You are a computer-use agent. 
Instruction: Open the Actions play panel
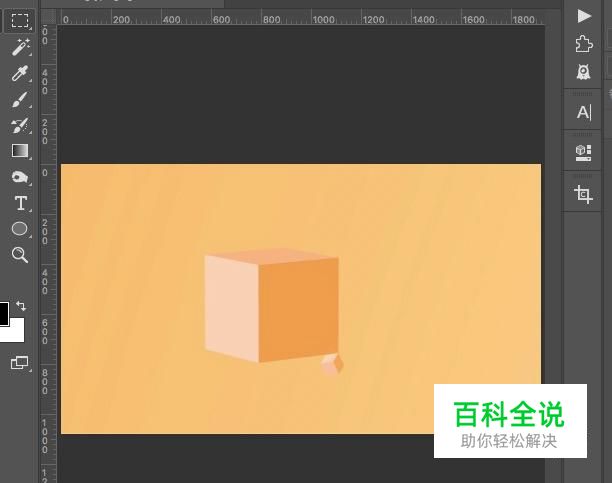[x=584, y=16]
